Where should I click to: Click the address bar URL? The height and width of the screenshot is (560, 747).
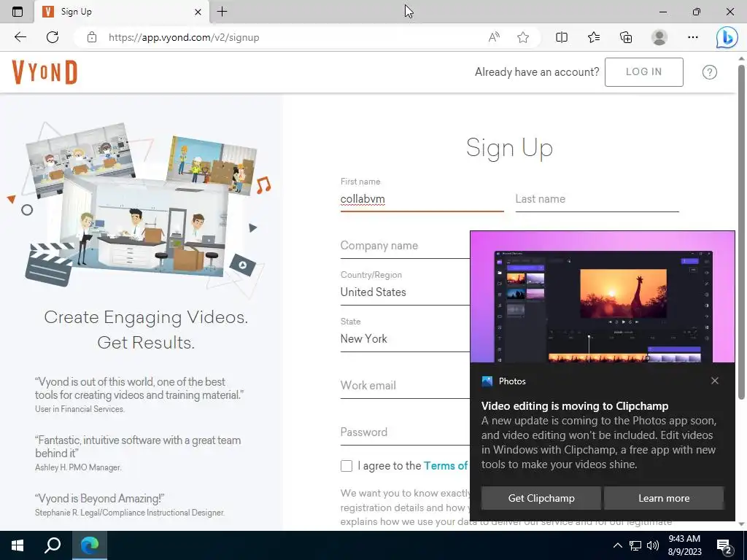pyautogui.click(x=184, y=37)
